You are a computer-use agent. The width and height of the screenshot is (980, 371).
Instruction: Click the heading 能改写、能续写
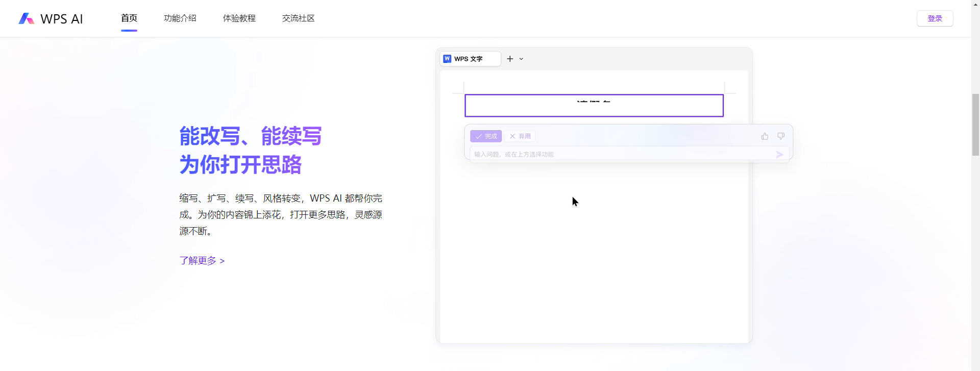click(x=251, y=136)
